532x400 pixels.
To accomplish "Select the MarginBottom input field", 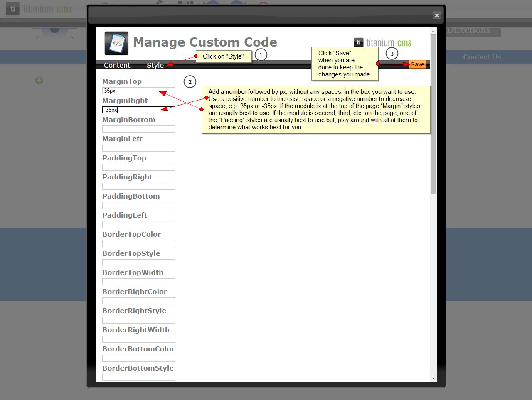I will click(138, 129).
